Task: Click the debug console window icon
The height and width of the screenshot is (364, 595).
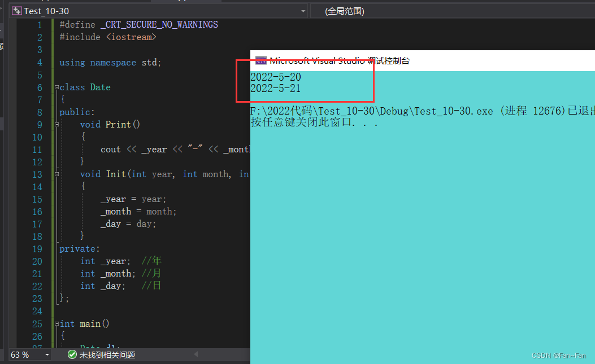Action: point(261,61)
